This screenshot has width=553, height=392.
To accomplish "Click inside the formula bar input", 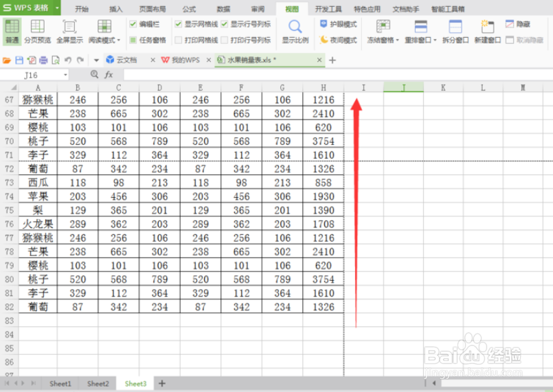I will [x=338, y=75].
